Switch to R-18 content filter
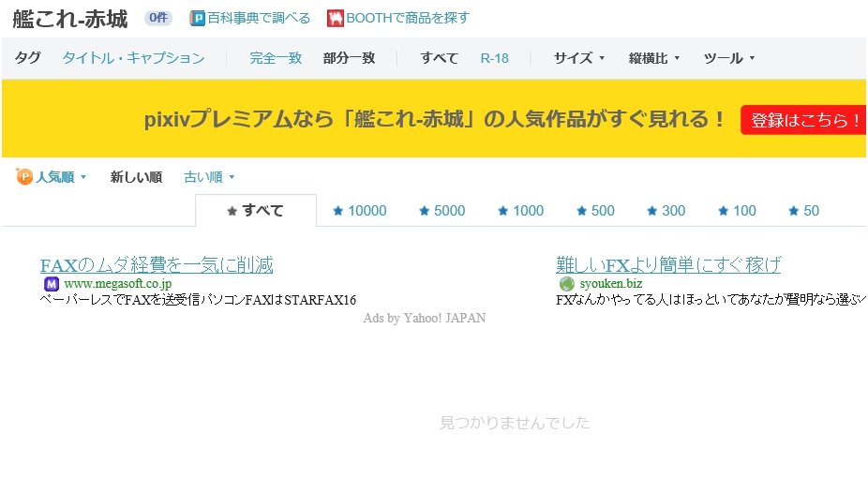The image size is (868, 478). click(494, 58)
